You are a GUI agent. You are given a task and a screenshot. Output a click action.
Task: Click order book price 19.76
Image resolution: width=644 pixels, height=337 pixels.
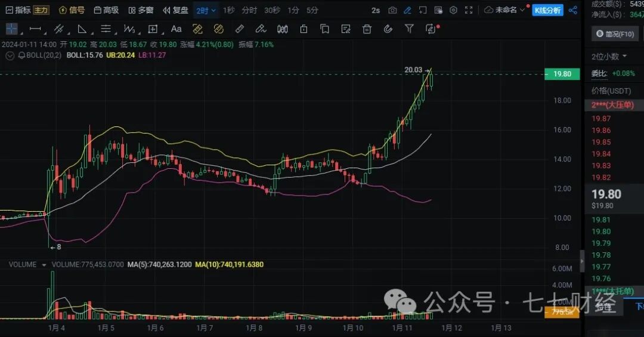point(601,279)
